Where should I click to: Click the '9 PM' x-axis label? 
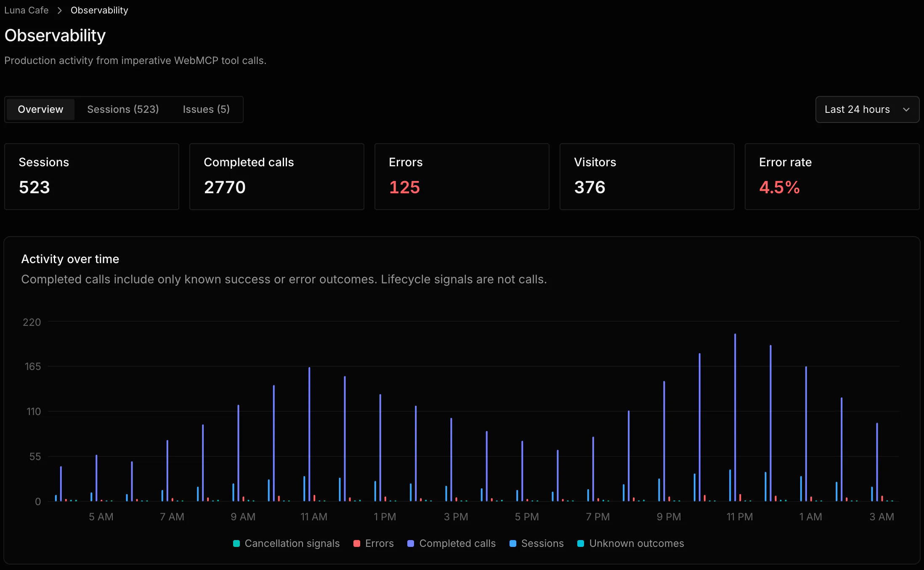pos(669,517)
